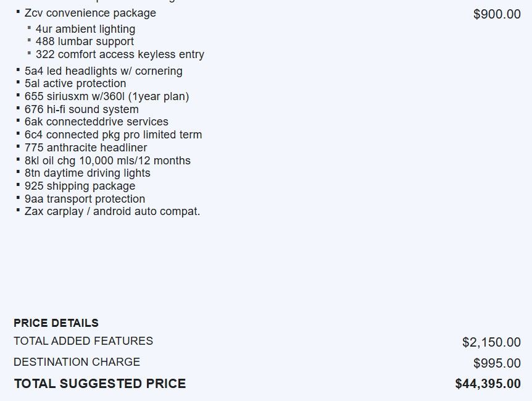Click the $2,150.00 total added features amount

491,342
